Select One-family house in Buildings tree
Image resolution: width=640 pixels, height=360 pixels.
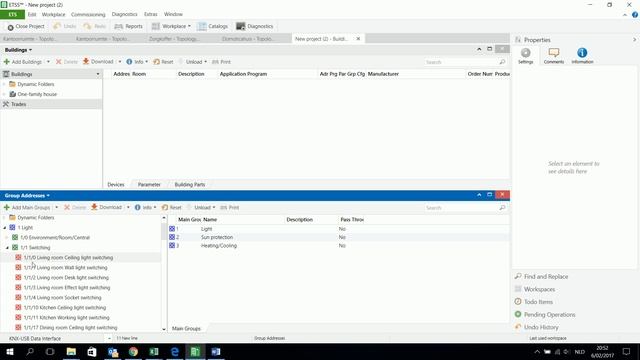[x=37, y=94]
